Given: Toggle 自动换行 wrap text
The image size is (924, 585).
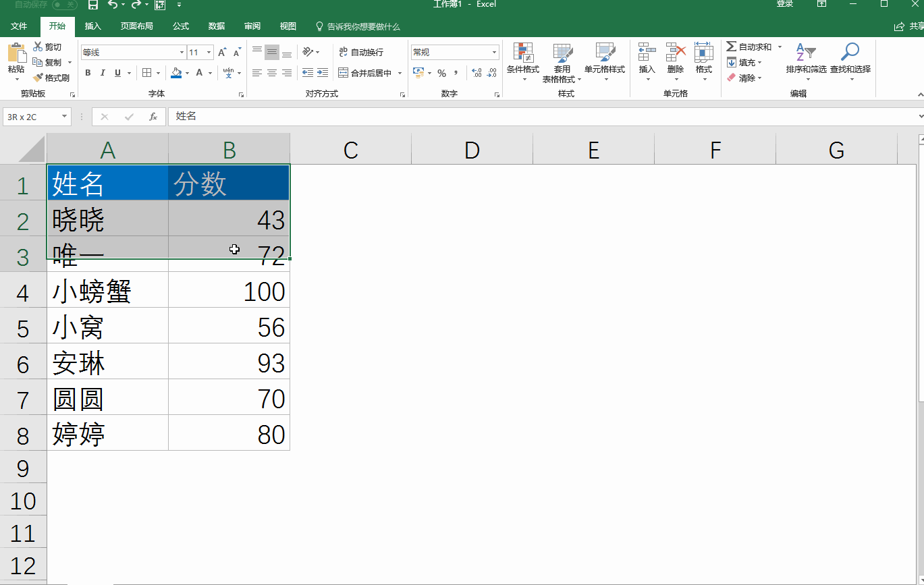Looking at the screenshot, I should 361,52.
